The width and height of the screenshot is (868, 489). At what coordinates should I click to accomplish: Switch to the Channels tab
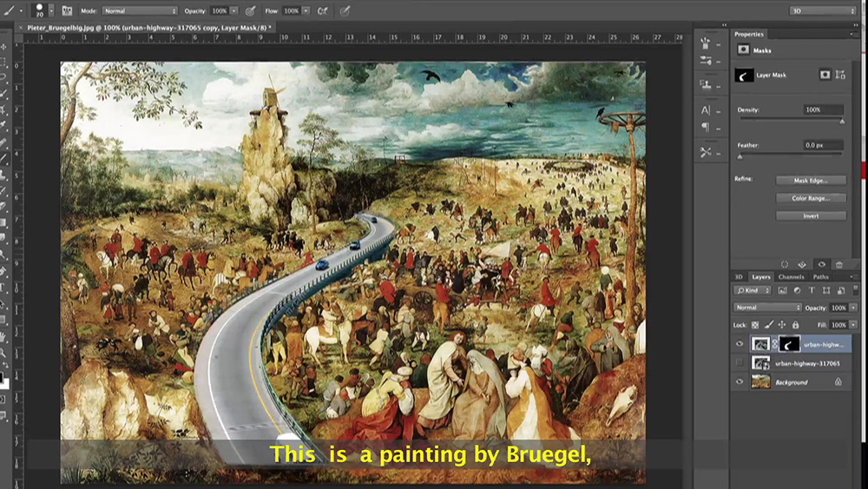791,277
